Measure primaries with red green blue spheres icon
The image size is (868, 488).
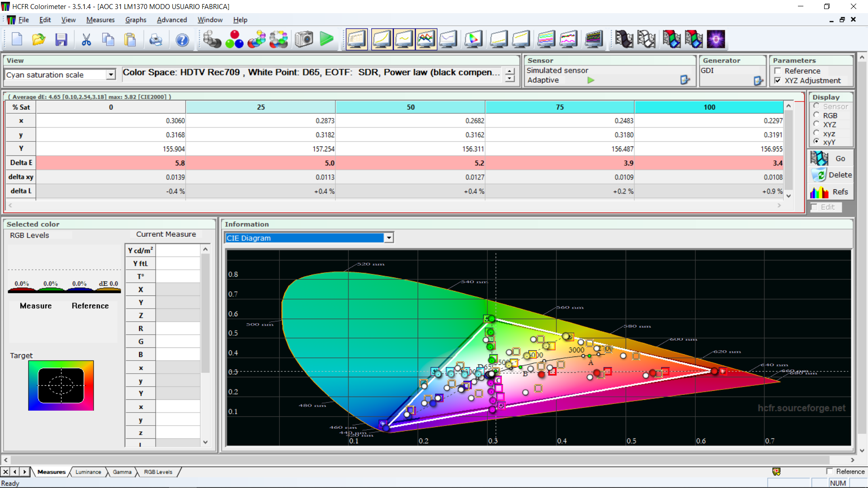pos(234,39)
